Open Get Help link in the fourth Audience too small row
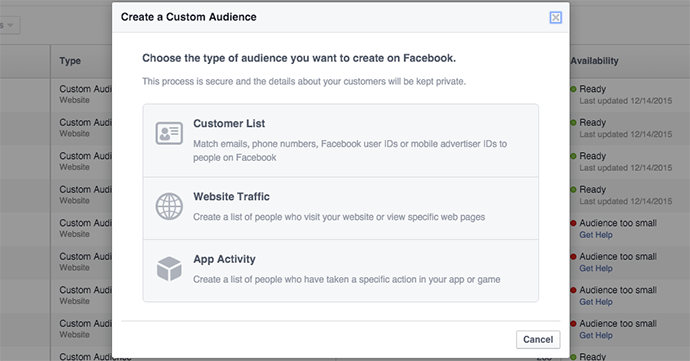 [596, 335]
